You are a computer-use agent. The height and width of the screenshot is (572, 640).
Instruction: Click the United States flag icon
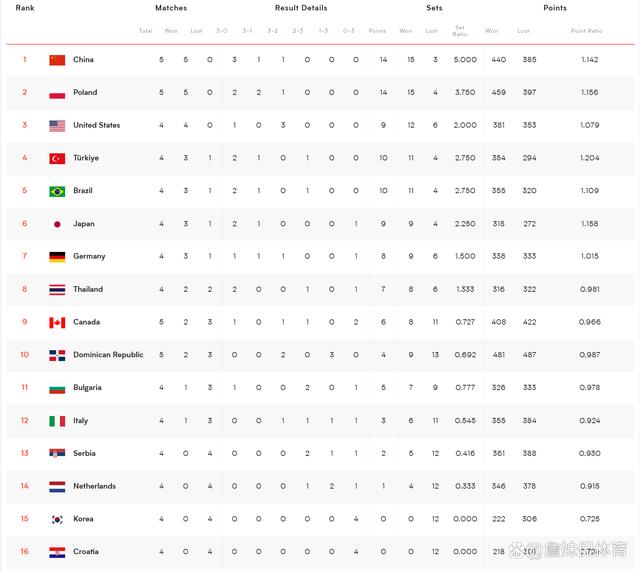coord(57,126)
